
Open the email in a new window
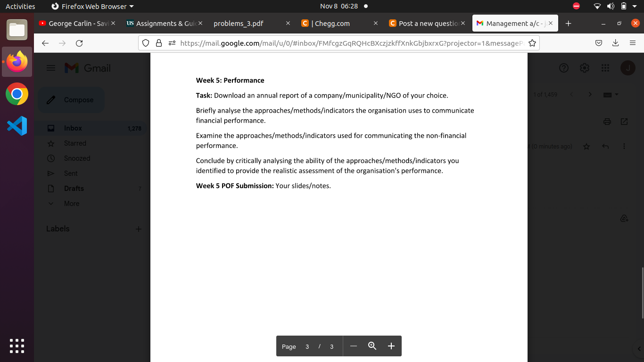click(624, 122)
